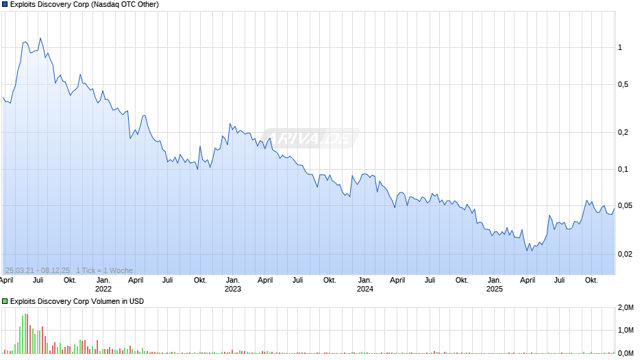644x360 pixels.
Task: Click the blue legend square for Exploits Discovery Corp
Action: pyautogui.click(x=5, y=5)
